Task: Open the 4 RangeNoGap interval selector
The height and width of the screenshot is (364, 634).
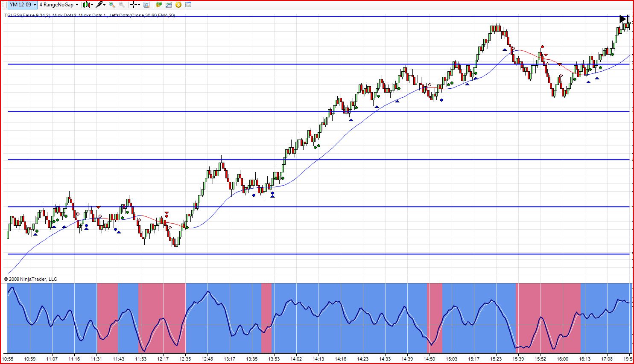Action: click(59, 5)
